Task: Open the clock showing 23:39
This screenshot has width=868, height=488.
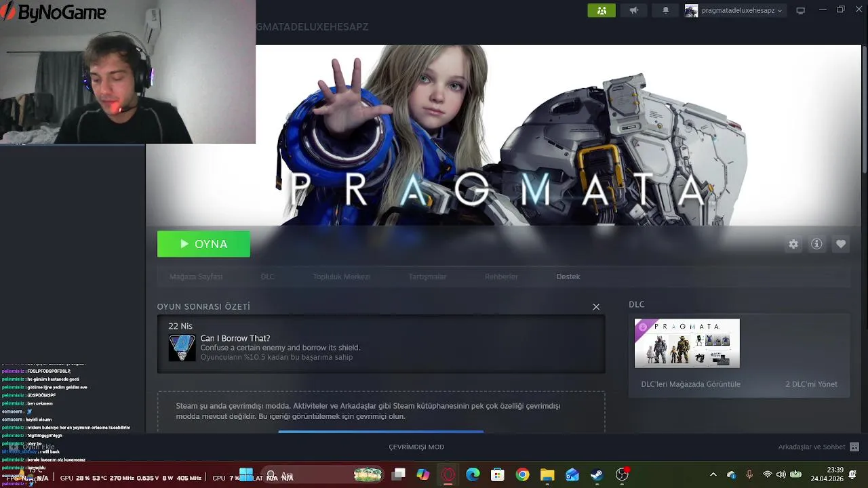Action: 827,474
